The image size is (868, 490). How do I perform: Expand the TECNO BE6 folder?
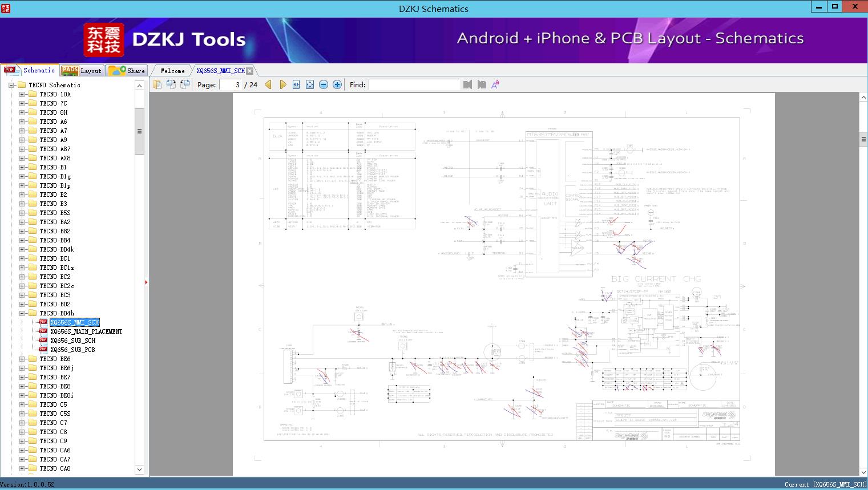[22, 359]
